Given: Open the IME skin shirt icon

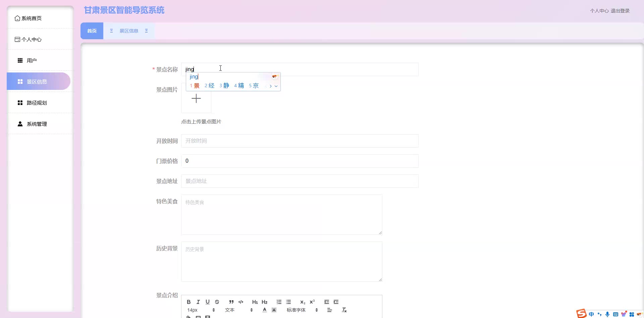Looking at the screenshot, I should click(x=624, y=314).
